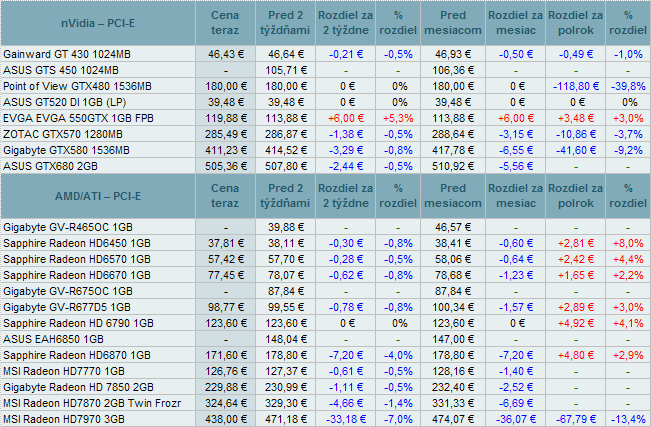Click ASUS EAH6850 1GB product name
This screenshot has width=651, height=427.
pyautogui.click(x=53, y=339)
